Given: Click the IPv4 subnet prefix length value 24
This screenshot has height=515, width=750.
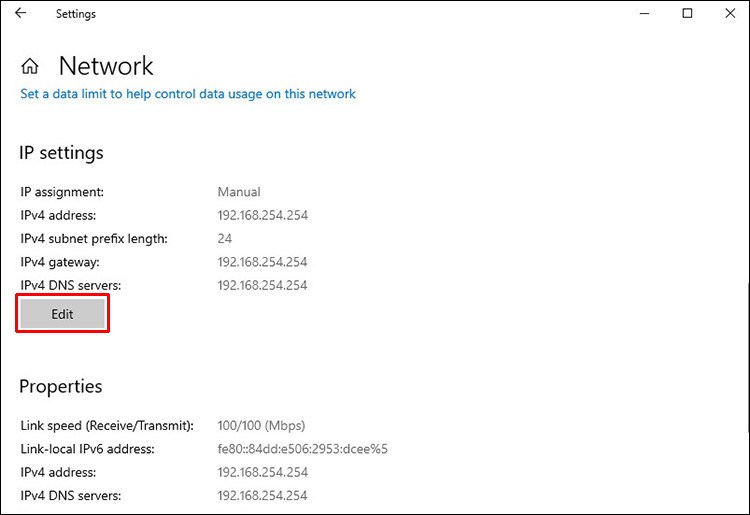Looking at the screenshot, I should (225, 238).
